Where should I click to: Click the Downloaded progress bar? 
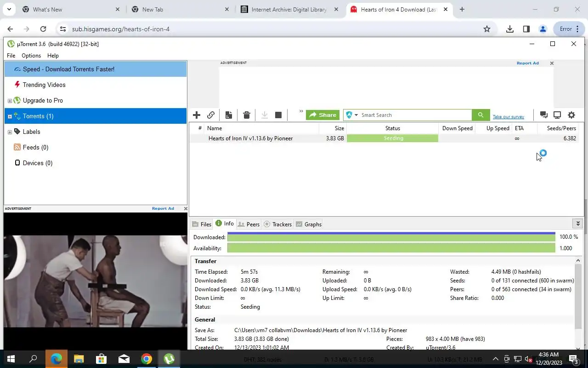click(391, 237)
